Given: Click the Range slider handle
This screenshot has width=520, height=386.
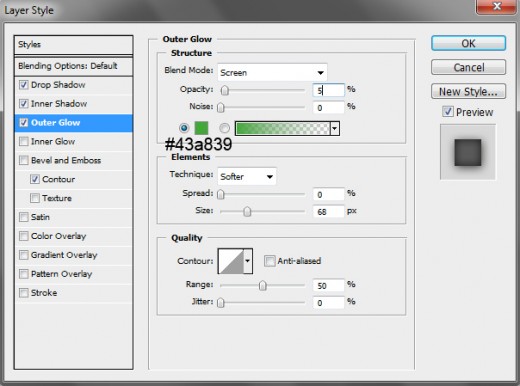Looking at the screenshot, I should coord(263,286).
